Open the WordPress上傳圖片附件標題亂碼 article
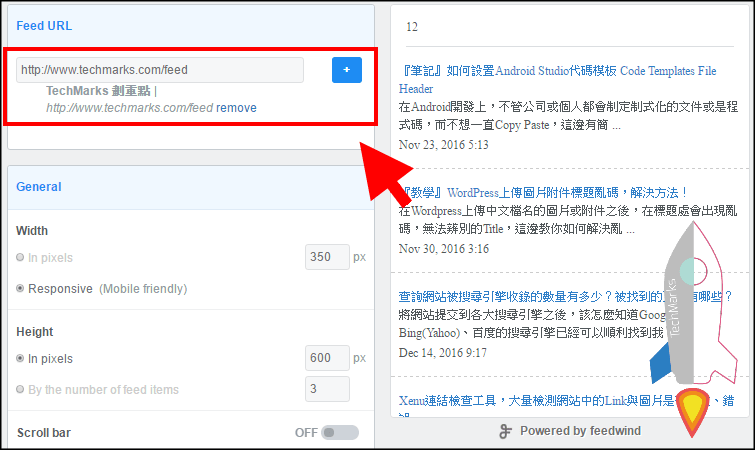The height and width of the screenshot is (450, 755). [x=544, y=193]
